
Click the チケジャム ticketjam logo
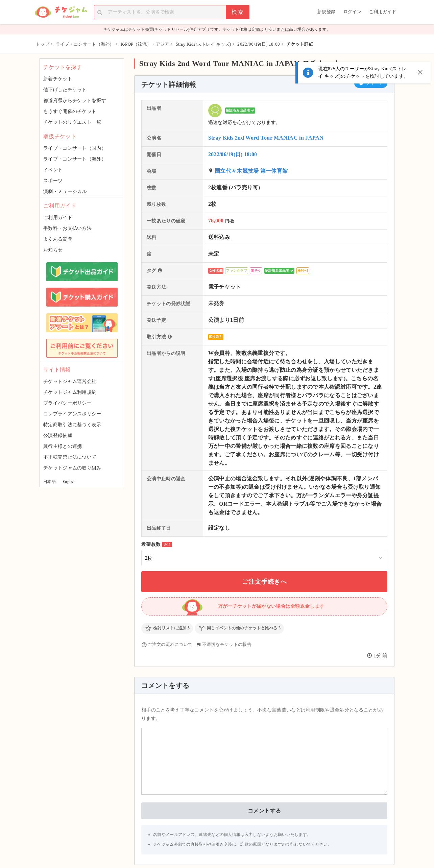pos(61,12)
